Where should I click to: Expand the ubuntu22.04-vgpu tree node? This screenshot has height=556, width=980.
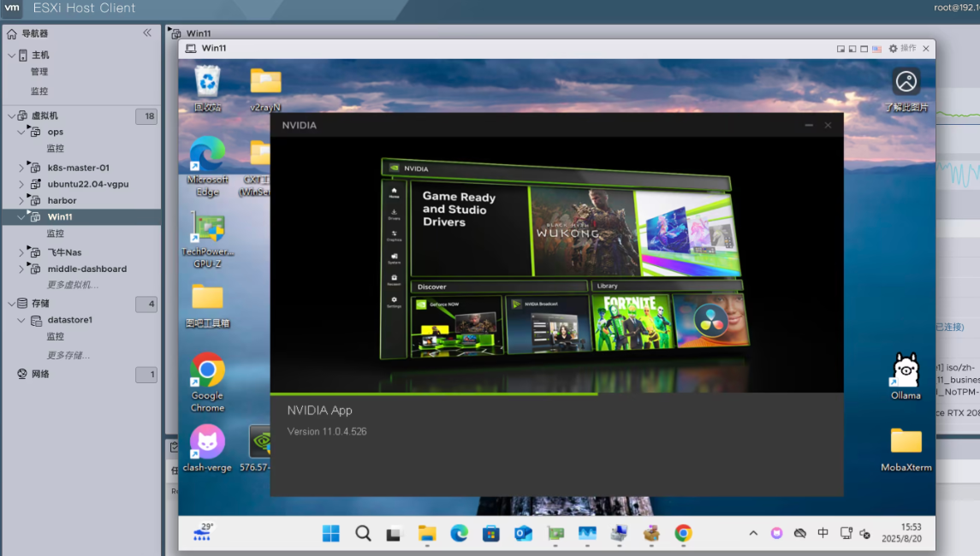coord(21,184)
